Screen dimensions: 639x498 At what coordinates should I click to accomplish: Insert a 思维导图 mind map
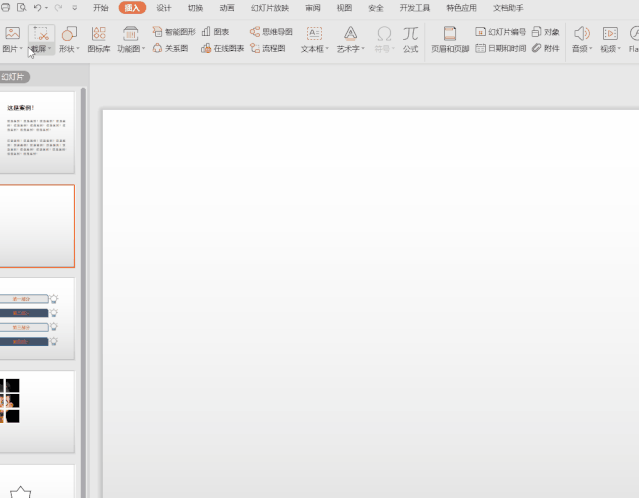(x=271, y=32)
